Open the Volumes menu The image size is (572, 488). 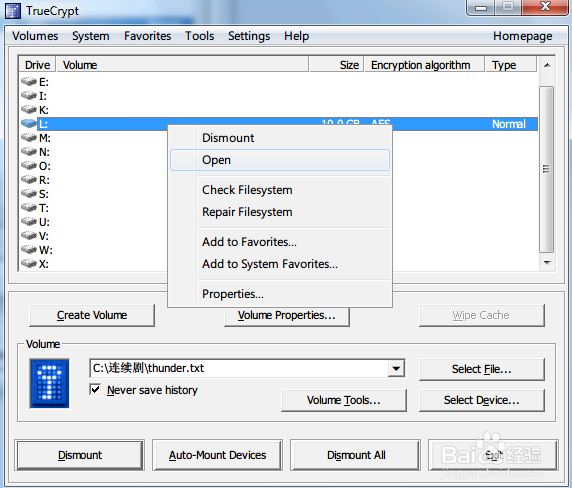(35, 36)
